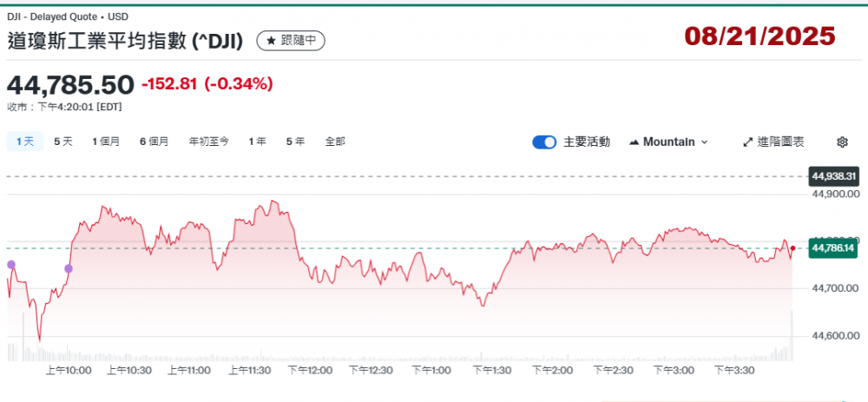Screen dimensions: 868x402
Task: Click the advanced chart expand arrows icon
Action: pos(748,142)
